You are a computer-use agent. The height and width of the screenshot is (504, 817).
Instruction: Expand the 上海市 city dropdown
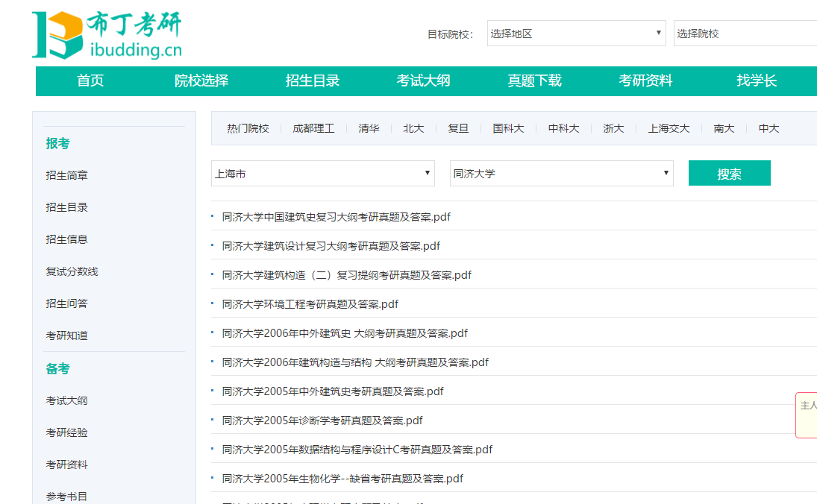pyautogui.click(x=322, y=174)
